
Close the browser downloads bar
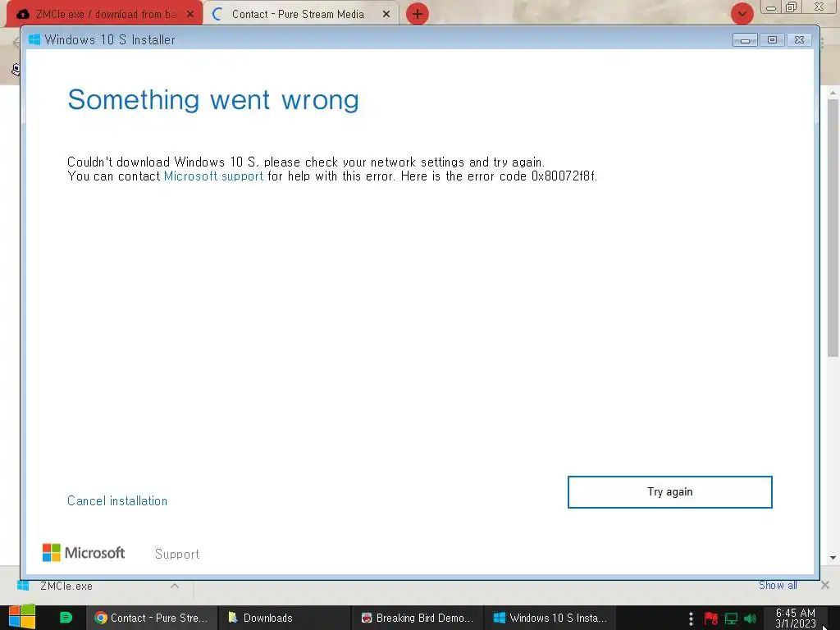click(825, 586)
